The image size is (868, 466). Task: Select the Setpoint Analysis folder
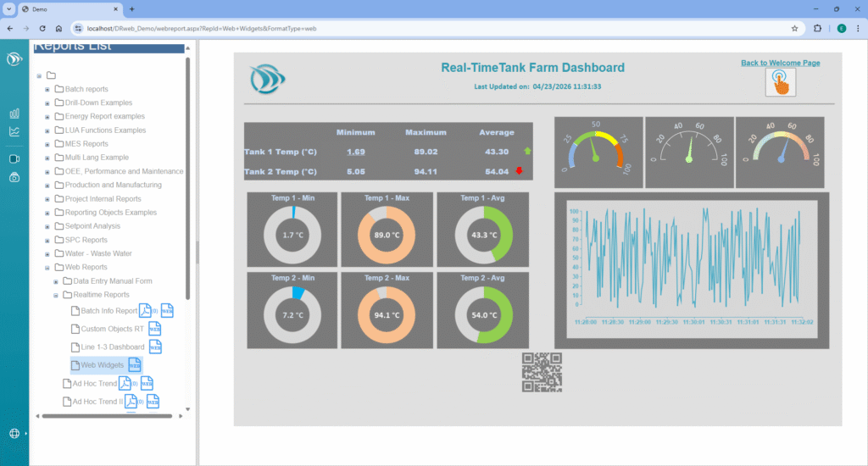92,226
